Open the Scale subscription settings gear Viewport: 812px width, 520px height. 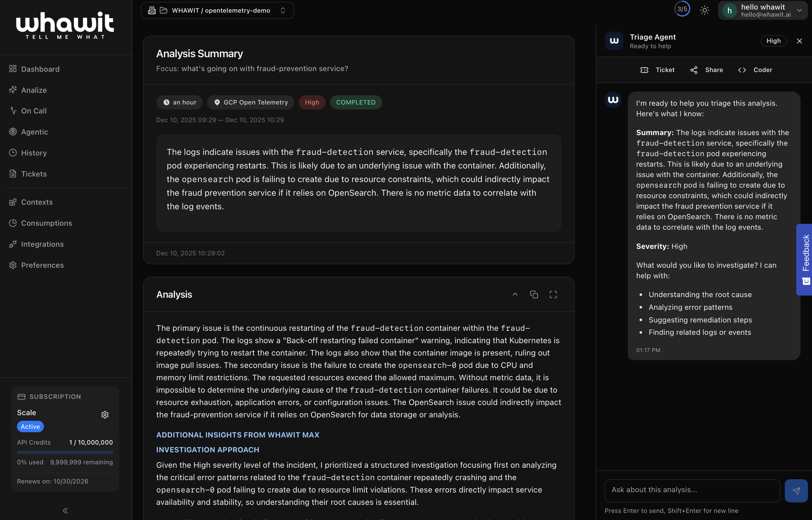coord(105,415)
